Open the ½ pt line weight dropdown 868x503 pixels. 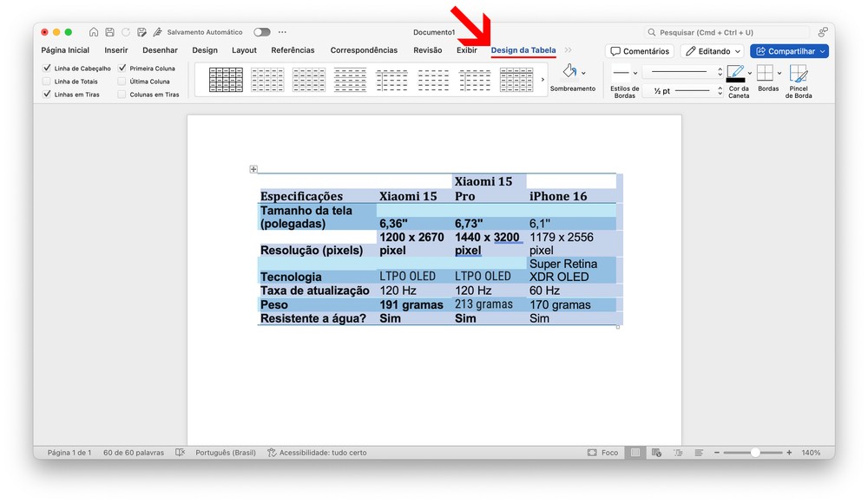tap(684, 91)
